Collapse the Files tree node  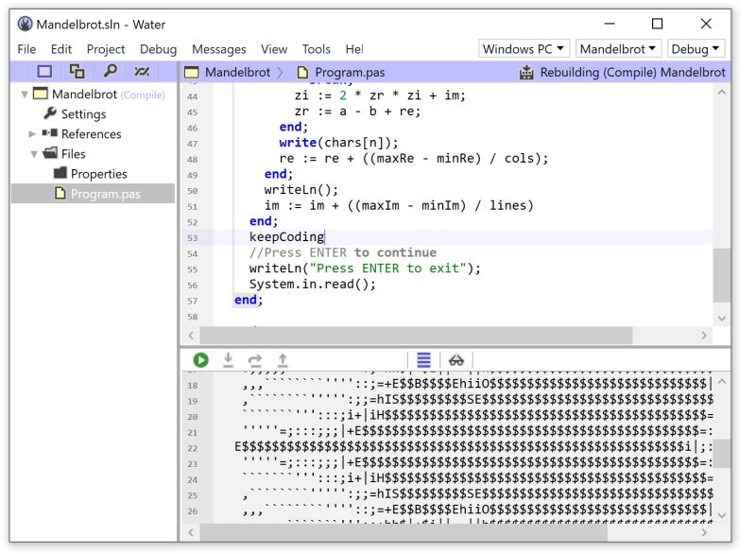(x=34, y=153)
